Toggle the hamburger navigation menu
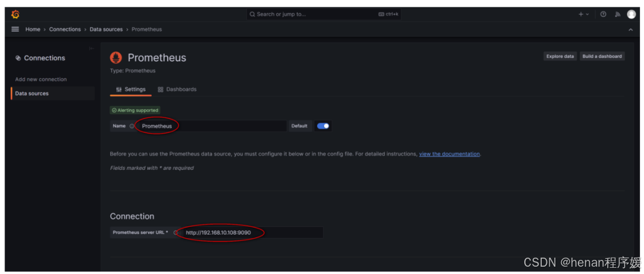Viewport: 644px width, 274px height. tap(15, 29)
